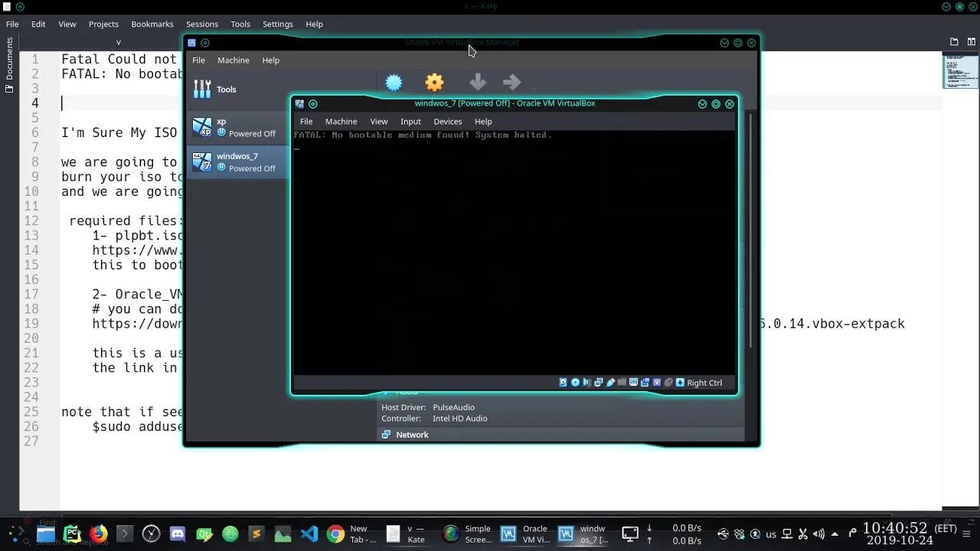This screenshot has height=551, width=980.
Task: Switch to Chrome New Tab taskbar entry
Action: [x=351, y=534]
